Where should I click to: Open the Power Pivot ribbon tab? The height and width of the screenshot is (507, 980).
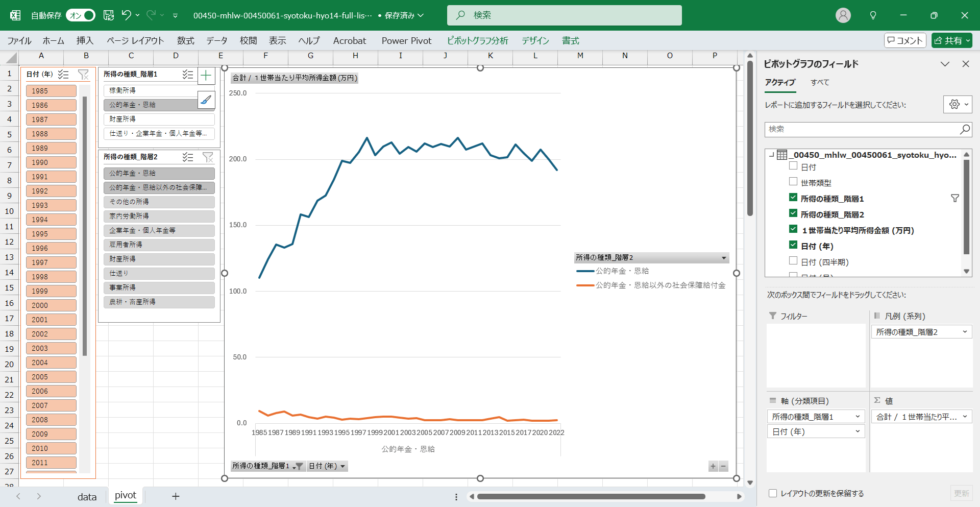pos(406,41)
